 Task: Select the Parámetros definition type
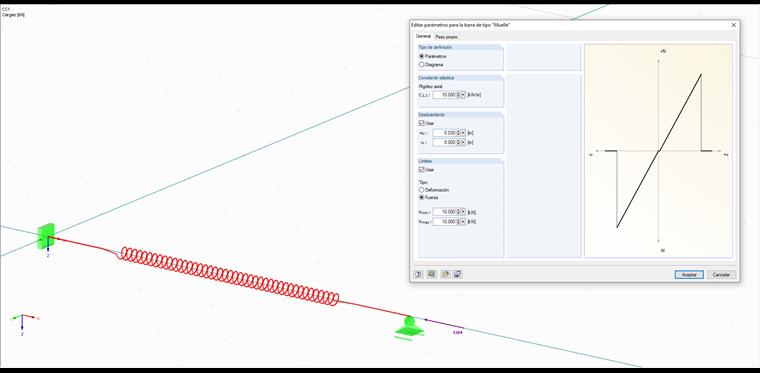point(421,56)
